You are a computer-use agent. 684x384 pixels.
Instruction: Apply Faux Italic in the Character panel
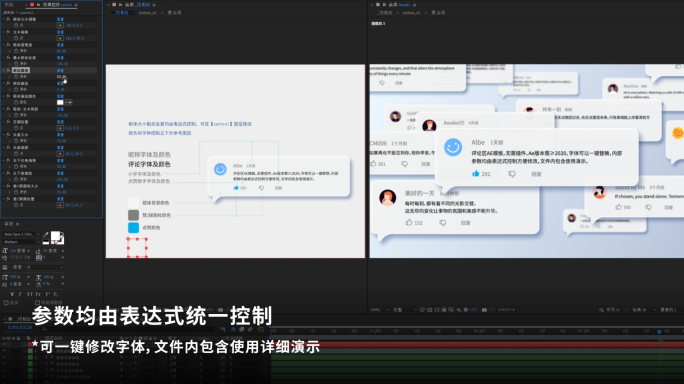point(20,294)
